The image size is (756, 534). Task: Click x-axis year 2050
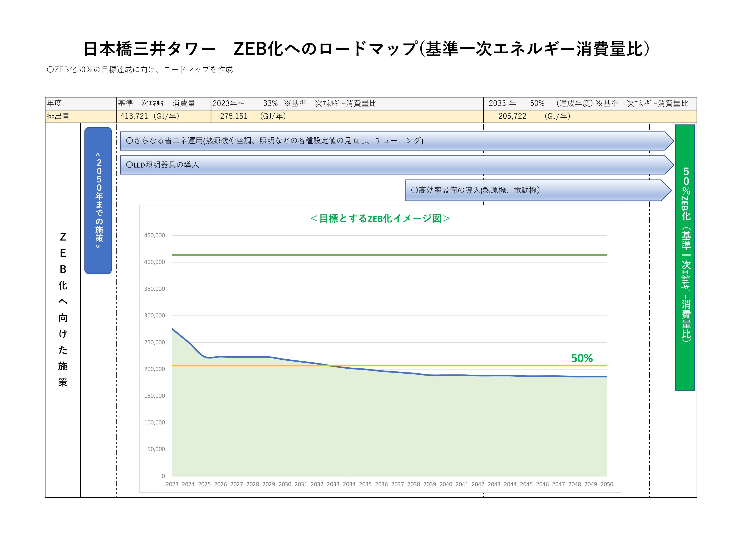[x=607, y=484]
